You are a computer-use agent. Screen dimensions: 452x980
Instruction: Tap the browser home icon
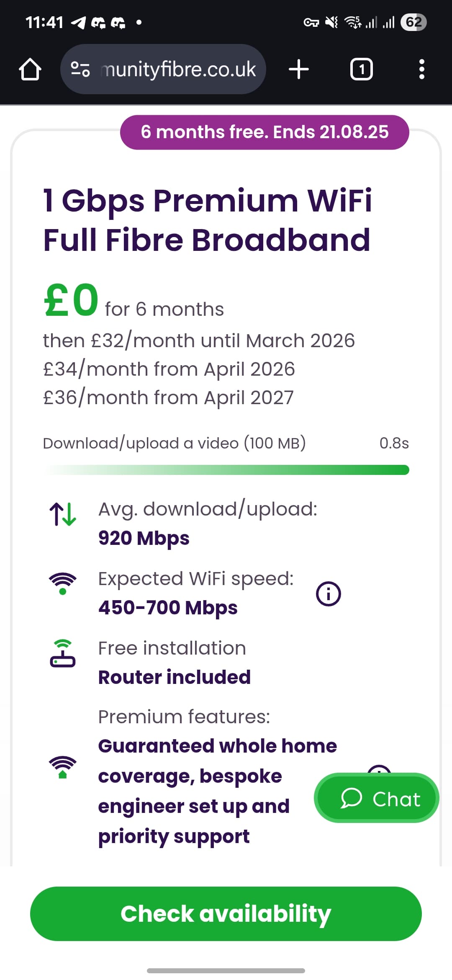(x=30, y=69)
